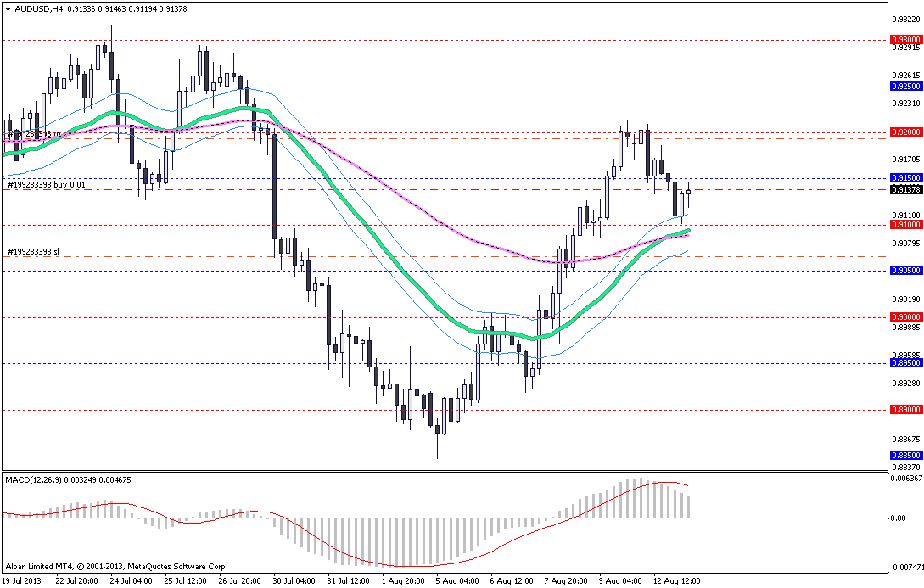924x588 pixels.
Task: Click the '1 Aug 20:00' time axis label
Action: 403,581
